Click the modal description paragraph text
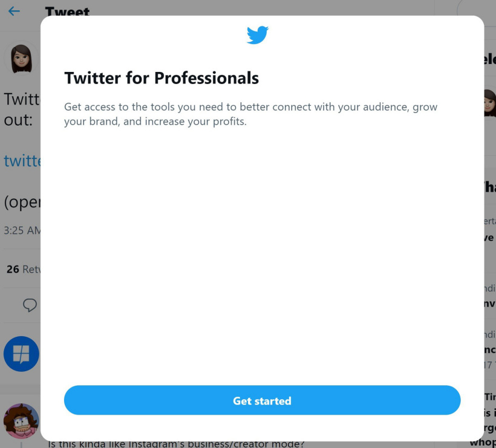Viewport: 496px width, 448px height. coord(250,114)
